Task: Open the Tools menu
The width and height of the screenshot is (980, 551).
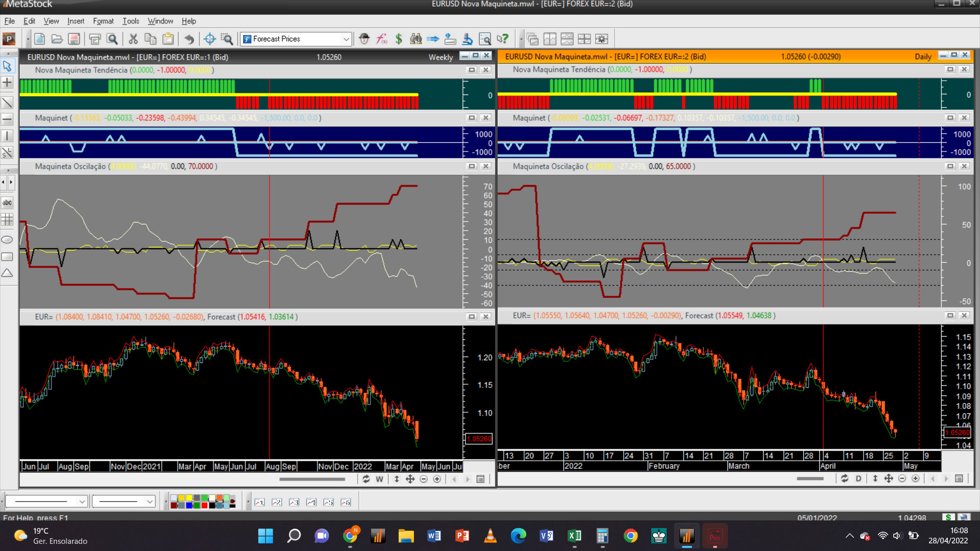Action: [x=131, y=21]
